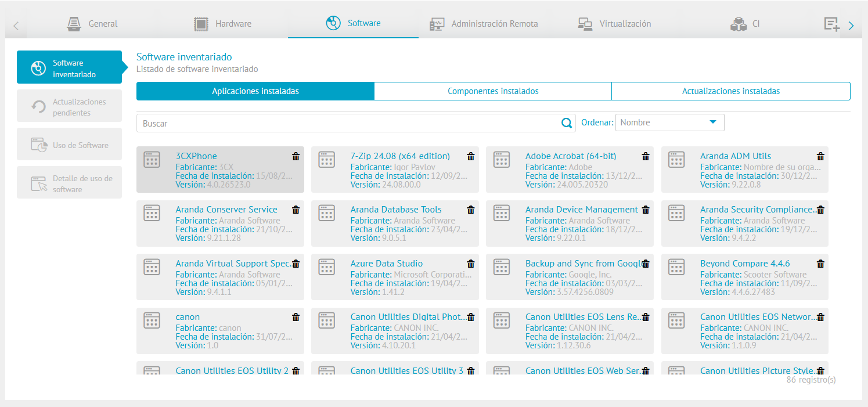Delete Beyond Compare 4.4.6 entry

820,264
